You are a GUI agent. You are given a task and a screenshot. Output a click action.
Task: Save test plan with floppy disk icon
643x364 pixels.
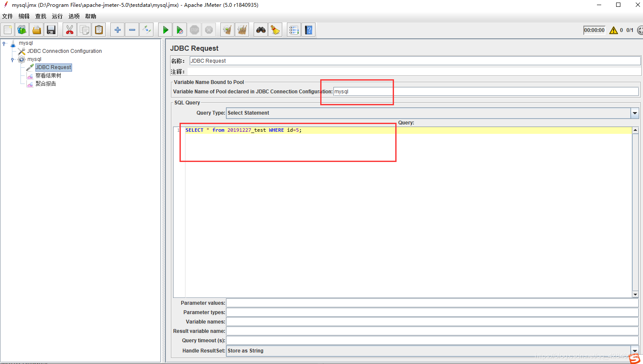[x=51, y=30]
